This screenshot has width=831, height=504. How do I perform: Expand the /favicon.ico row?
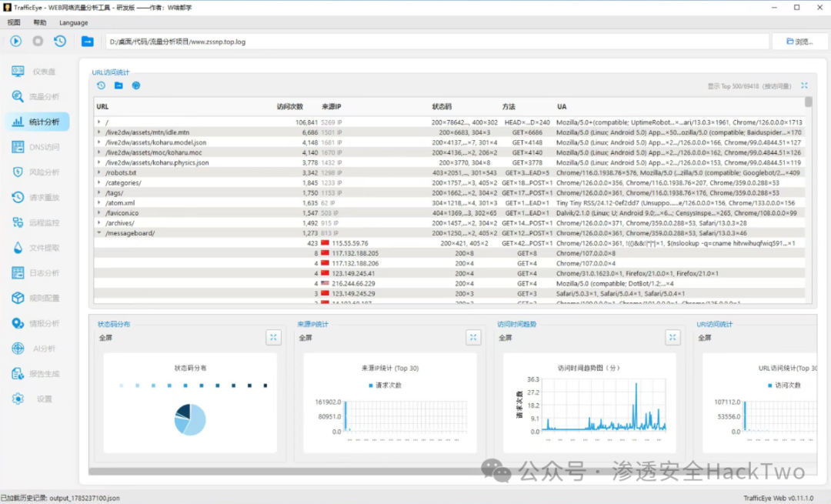pos(99,212)
